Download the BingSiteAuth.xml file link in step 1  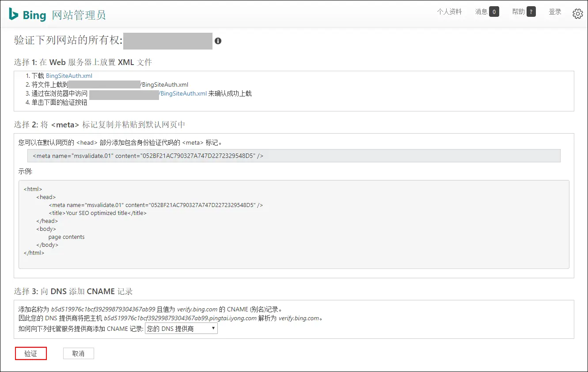(x=69, y=76)
